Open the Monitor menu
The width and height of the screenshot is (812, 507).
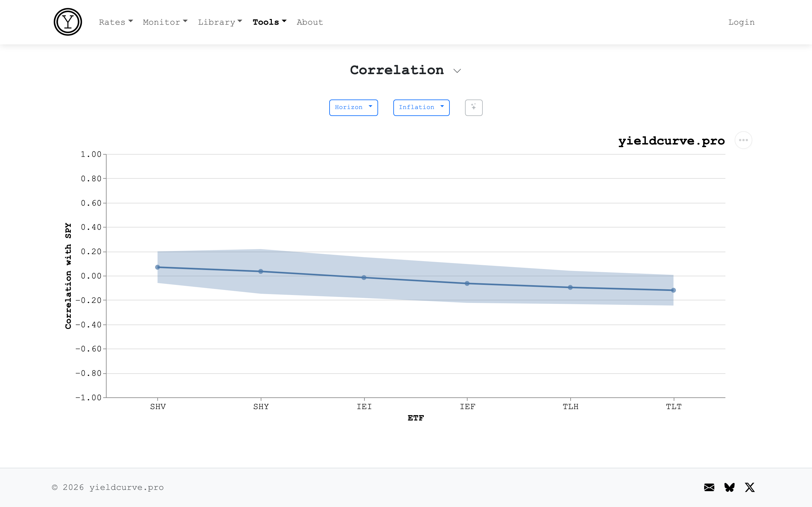point(165,22)
